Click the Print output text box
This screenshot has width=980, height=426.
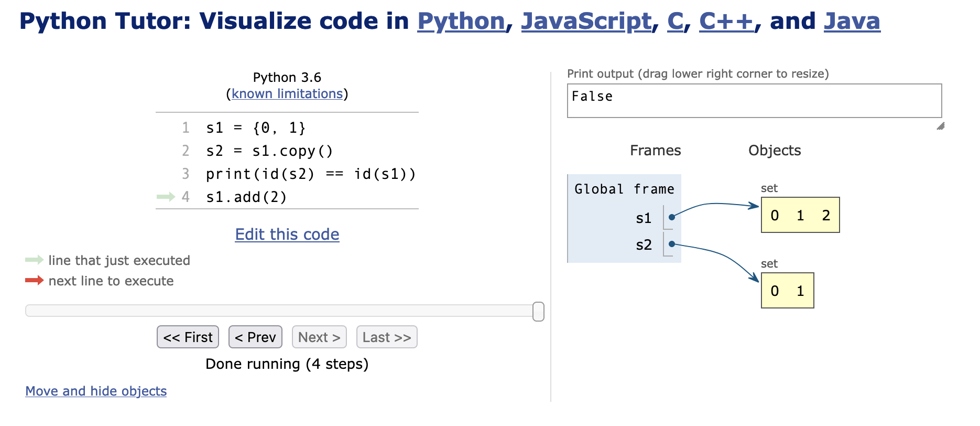(x=754, y=101)
